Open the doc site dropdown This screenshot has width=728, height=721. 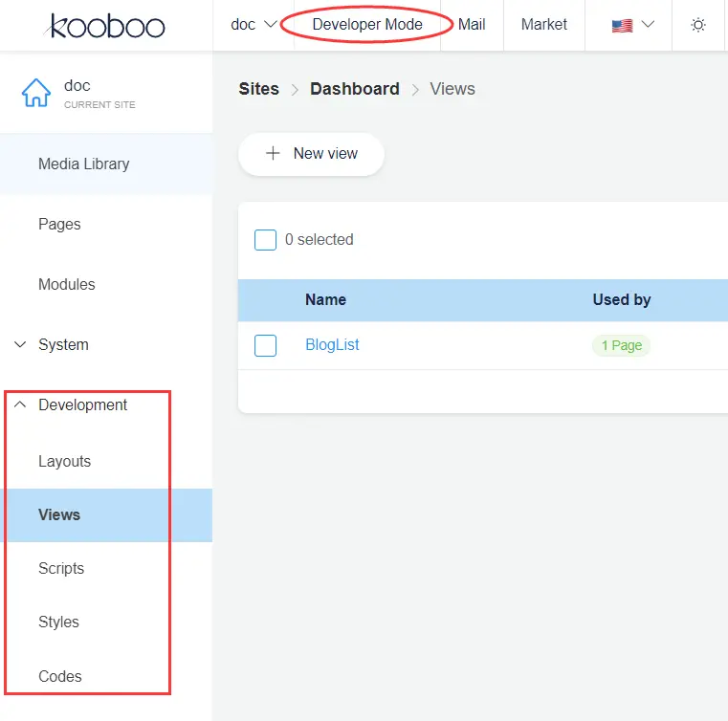[x=254, y=25]
